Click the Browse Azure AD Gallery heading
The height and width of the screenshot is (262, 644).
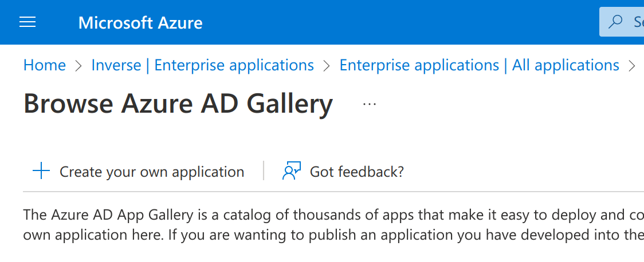click(178, 104)
